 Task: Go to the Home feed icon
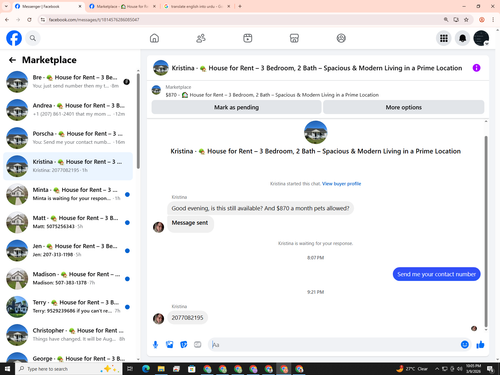(x=154, y=38)
